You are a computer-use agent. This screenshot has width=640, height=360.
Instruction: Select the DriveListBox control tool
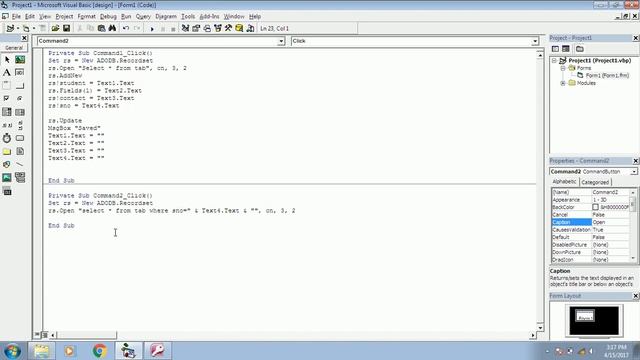(x=20, y=138)
